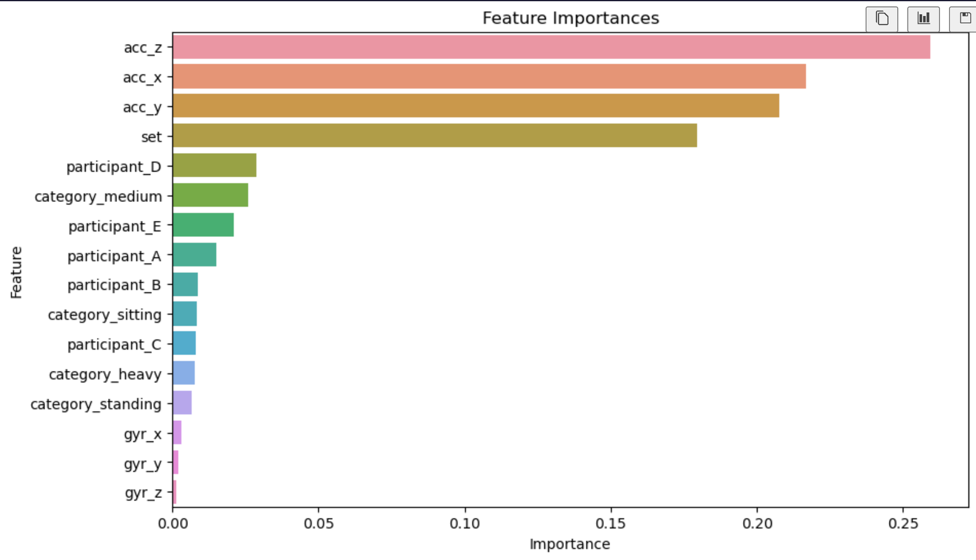This screenshot has width=976, height=560.
Task: Click the participant_A feature label
Action: [x=114, y=256]
